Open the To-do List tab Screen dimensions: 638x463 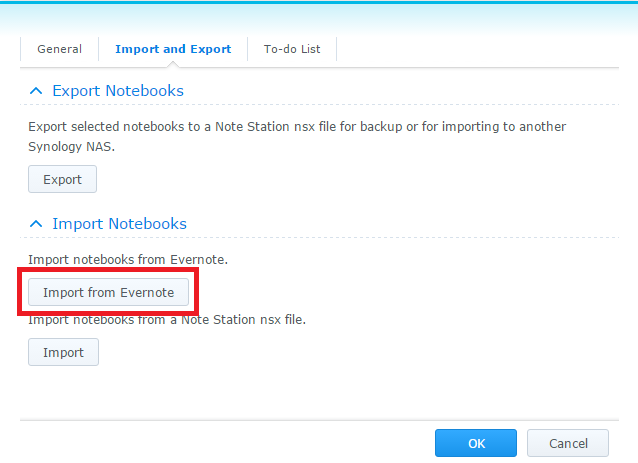click(x=292, y=49)
